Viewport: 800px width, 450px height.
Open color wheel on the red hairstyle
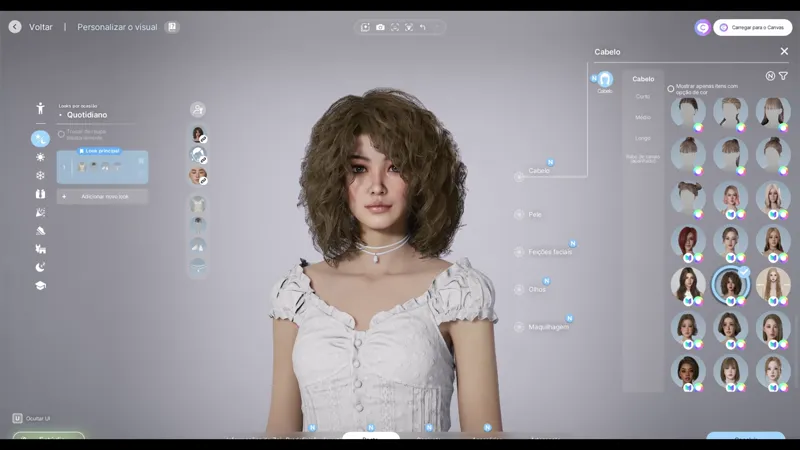698,258
